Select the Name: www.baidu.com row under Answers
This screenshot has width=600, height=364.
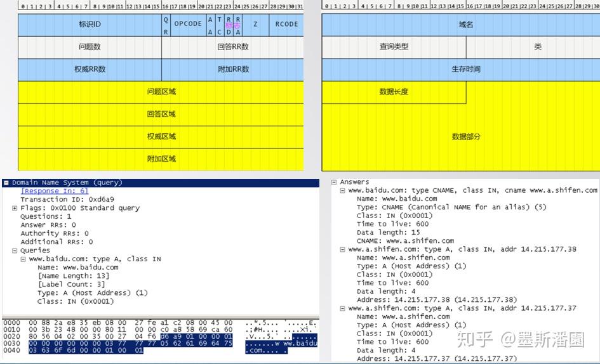(x=397, y=199)
